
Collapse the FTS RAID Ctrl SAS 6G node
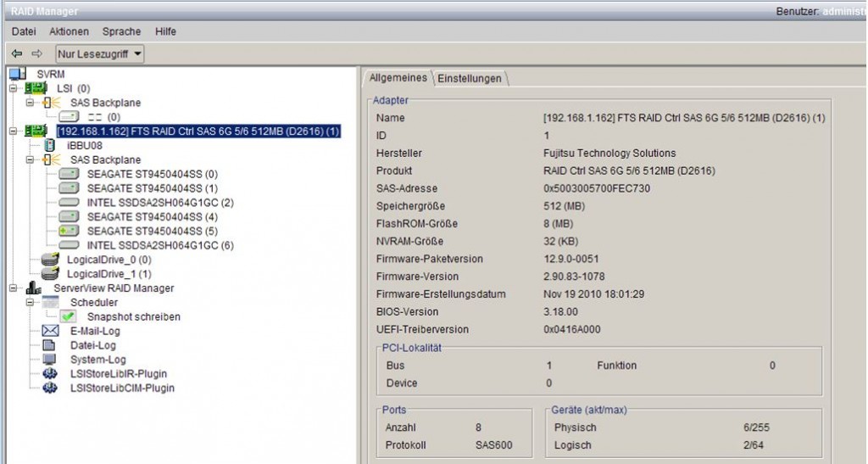14,131
